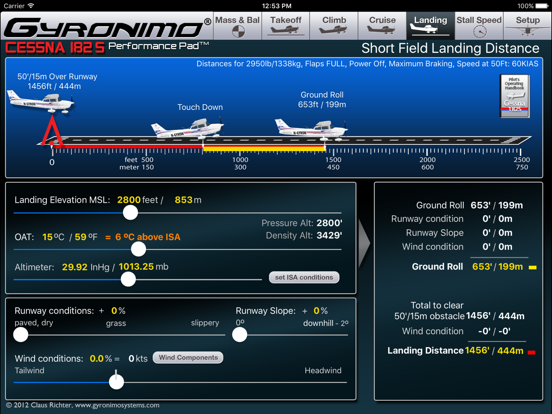Tap the 'slippery' runway condition label
Image resolution: width=552 pixels, height=414 pixels.
tap(205, 323)
